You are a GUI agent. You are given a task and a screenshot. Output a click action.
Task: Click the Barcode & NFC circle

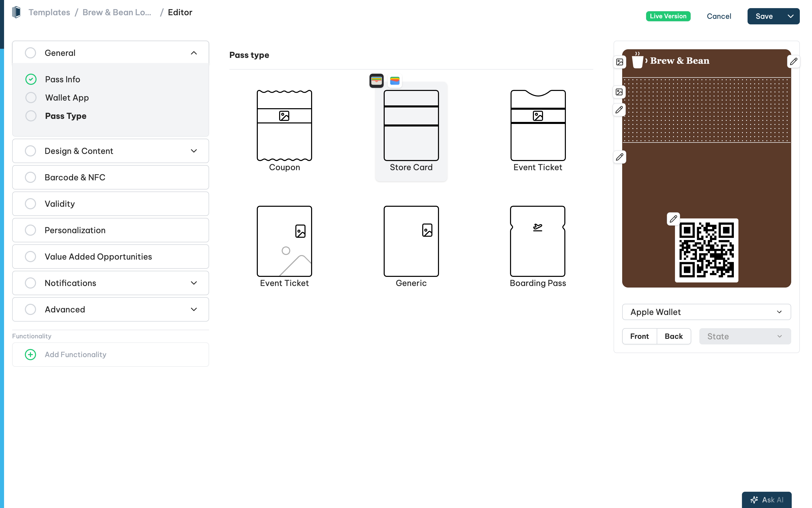pos(30,177)
